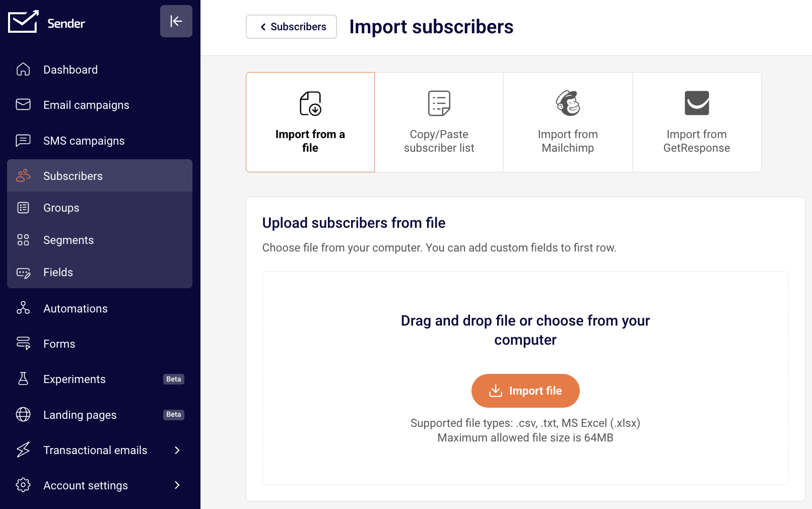Screen dimensions: 812x509
Task: Go back to Subscribers page
Action: click(x=292, y=27)
